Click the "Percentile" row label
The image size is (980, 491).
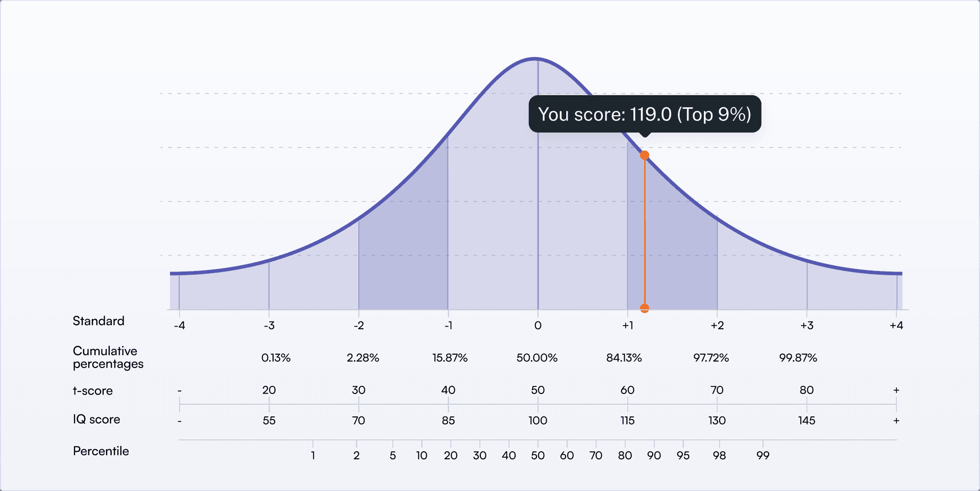pyautogui.click(x=101, y=451)
